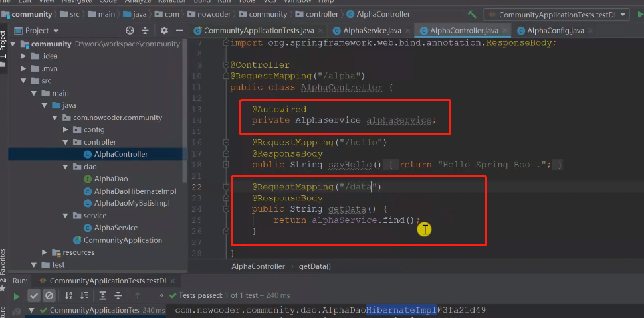Viewport: 644px width, 318px height.
Task: Open Project panel settings gear
Action: (164, 31)
